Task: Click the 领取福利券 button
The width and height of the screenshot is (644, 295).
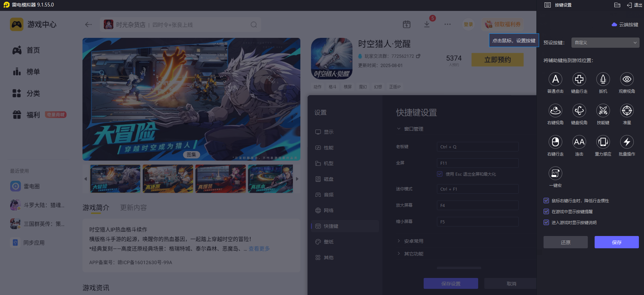Action: tap(503, 24)
